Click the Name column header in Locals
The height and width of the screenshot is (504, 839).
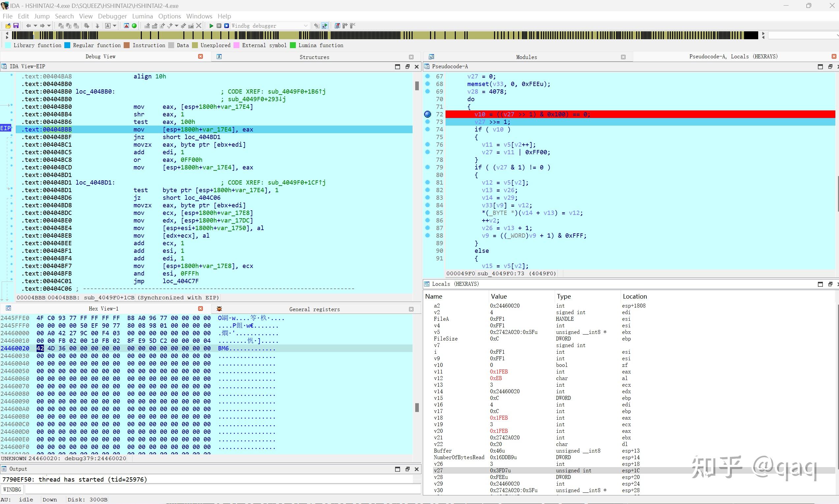pos(434,296)
